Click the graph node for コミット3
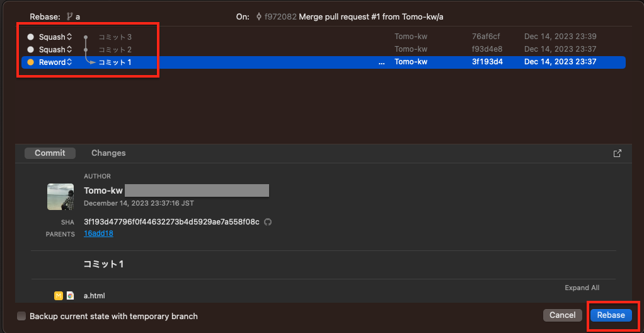This screenshot has height=333, width=644. click(86, 37)
